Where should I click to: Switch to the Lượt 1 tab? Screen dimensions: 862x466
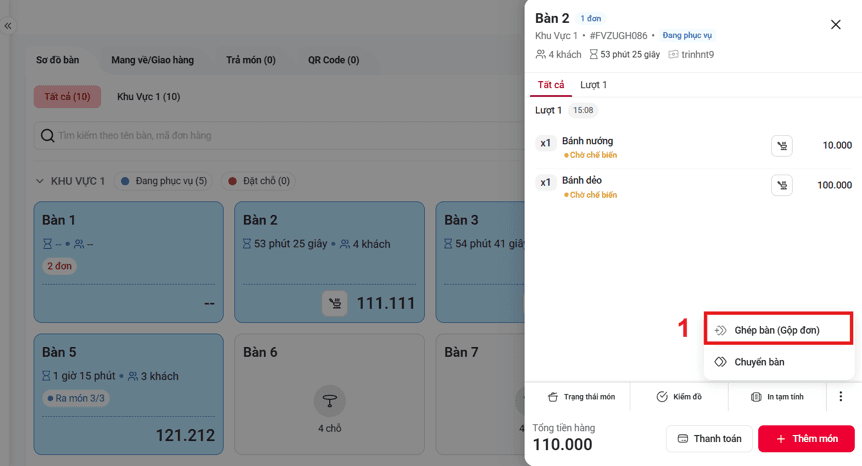593,85
